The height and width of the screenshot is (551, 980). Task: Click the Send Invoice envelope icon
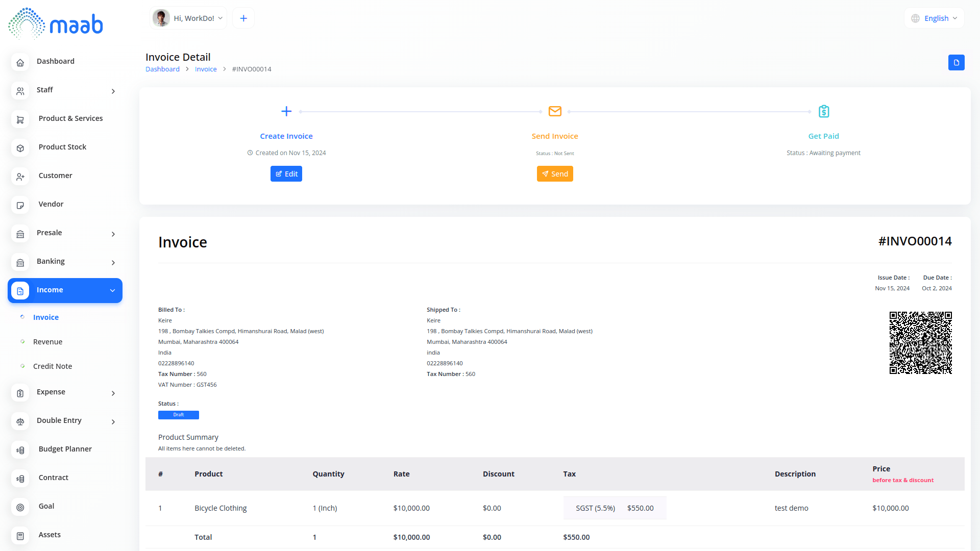click(555, 111)
